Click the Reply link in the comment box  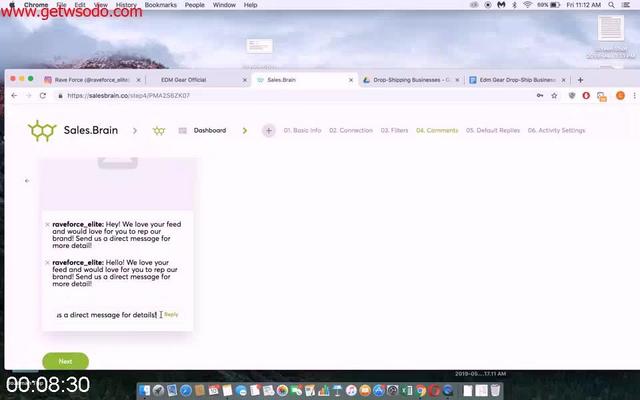171,315
